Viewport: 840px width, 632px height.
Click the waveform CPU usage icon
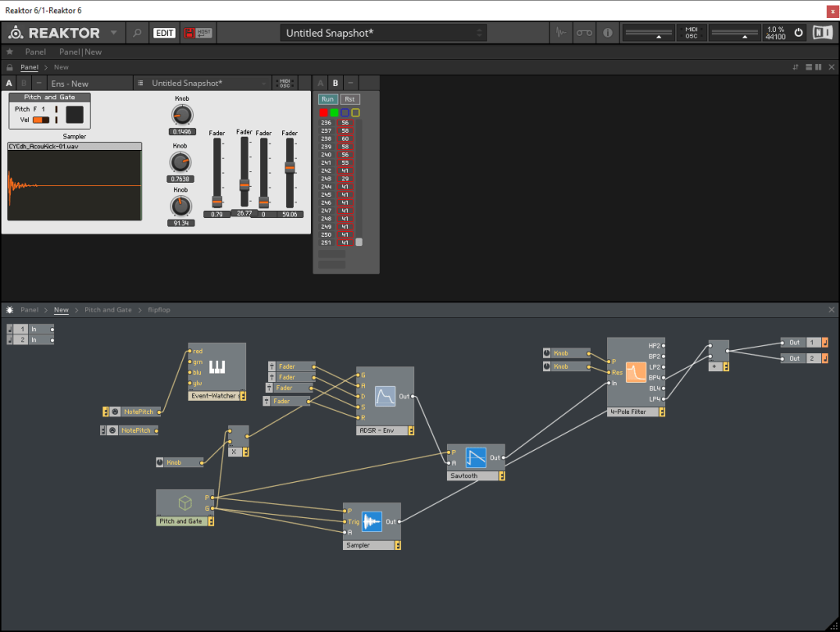click(561, 33)
